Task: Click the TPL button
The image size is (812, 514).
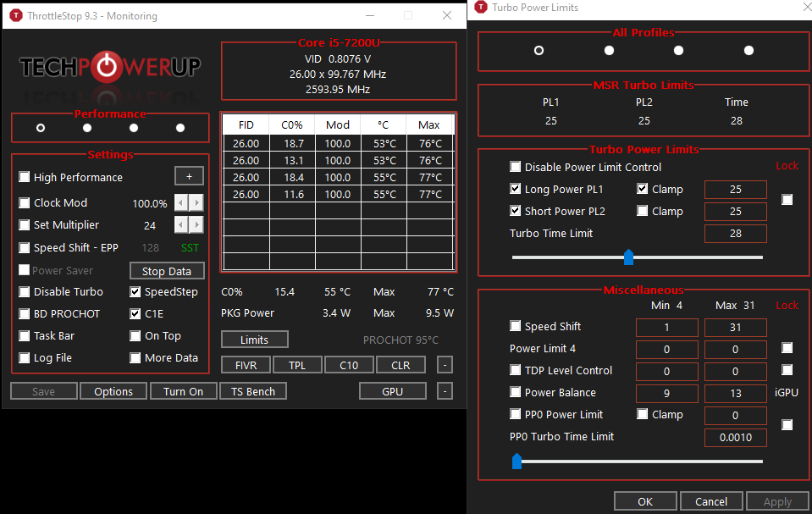Action: click(x=297, y=365)
